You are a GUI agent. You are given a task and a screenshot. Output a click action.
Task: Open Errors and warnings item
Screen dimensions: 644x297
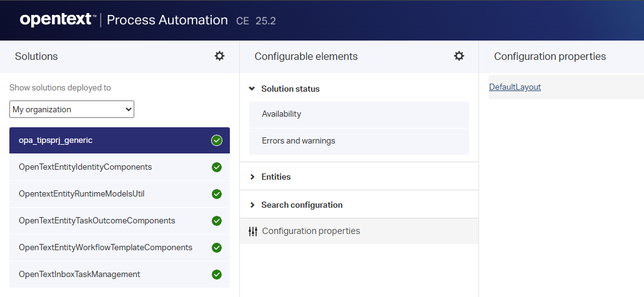299,141
